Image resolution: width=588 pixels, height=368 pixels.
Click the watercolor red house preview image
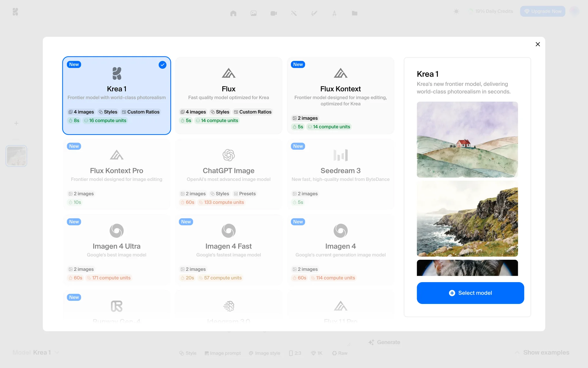467,140
